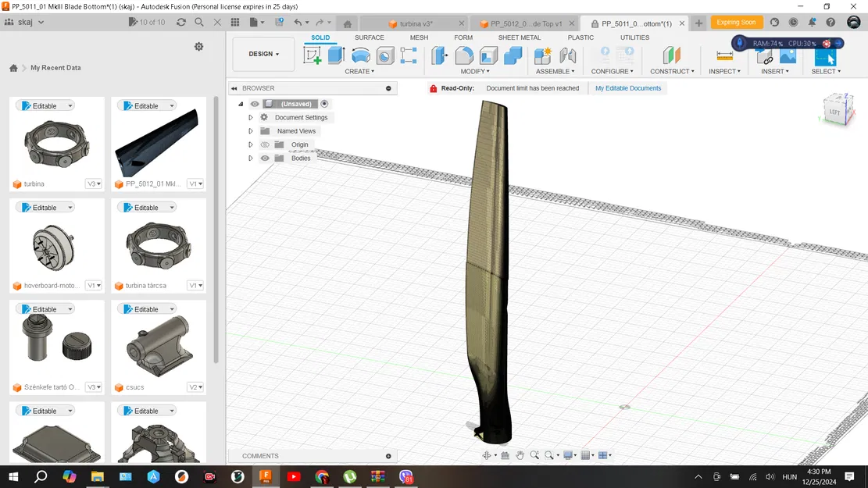This screenshot has height=488, width=868.
Task: Select the Hole tool
Action: 384,55
